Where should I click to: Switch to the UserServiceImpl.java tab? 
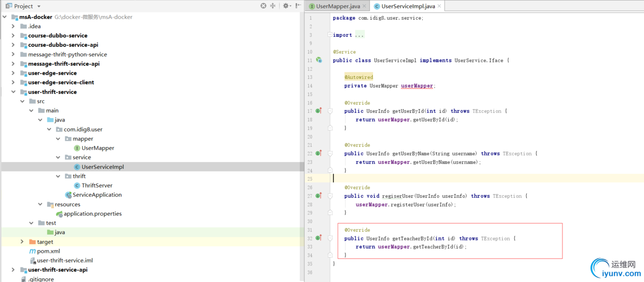pos(408,6)
